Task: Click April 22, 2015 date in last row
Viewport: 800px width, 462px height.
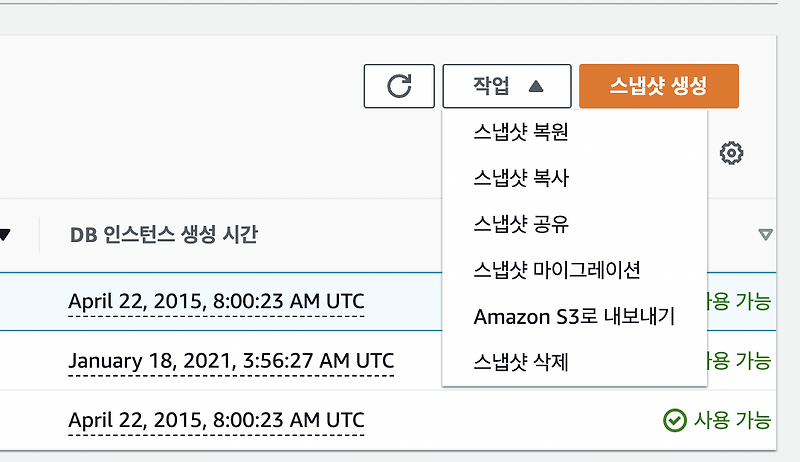Action: [x=216, y=421]
